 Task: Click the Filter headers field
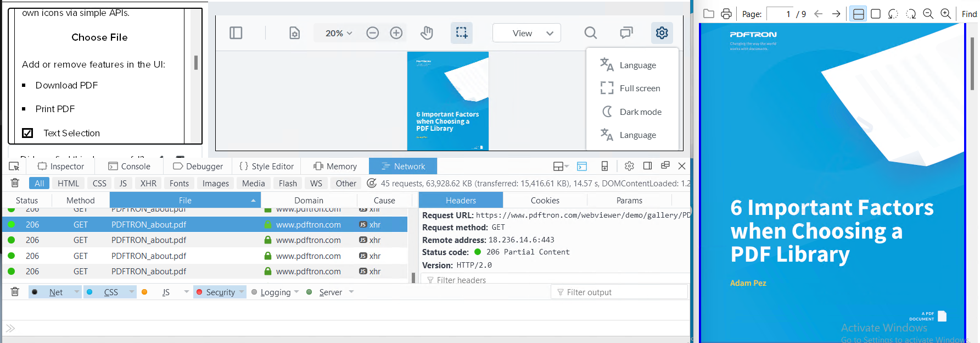[555, 280]
